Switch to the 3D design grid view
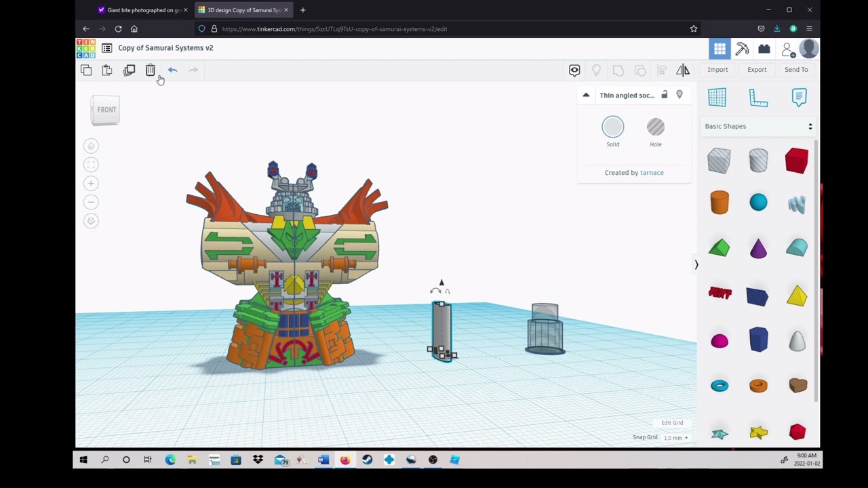Image resolution: width=868 pixels, height=488 pixels. [x=719, y=49]
